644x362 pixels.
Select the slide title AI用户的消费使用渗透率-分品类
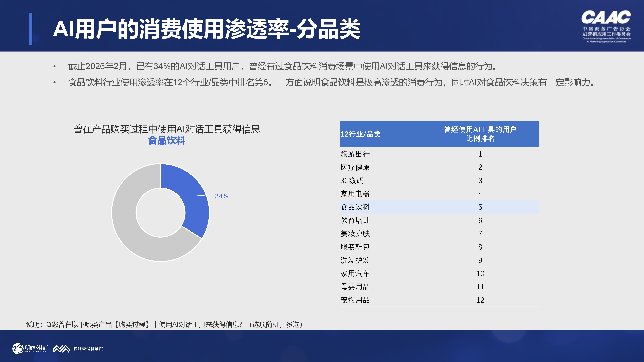(207, 29)
